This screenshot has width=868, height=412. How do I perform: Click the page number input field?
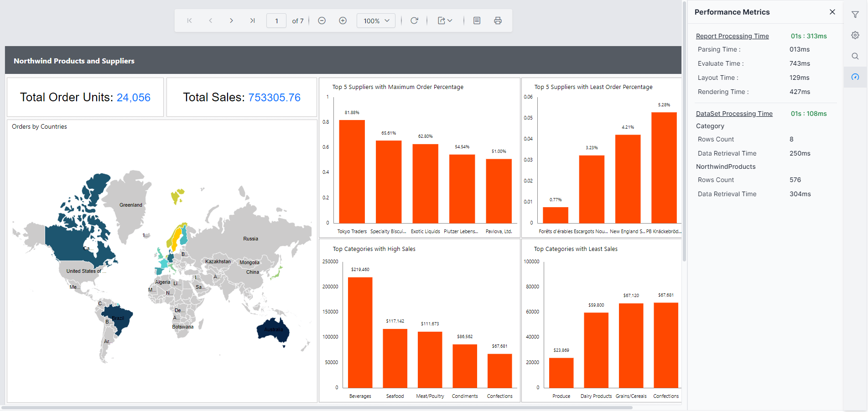[x=276, y=21]
